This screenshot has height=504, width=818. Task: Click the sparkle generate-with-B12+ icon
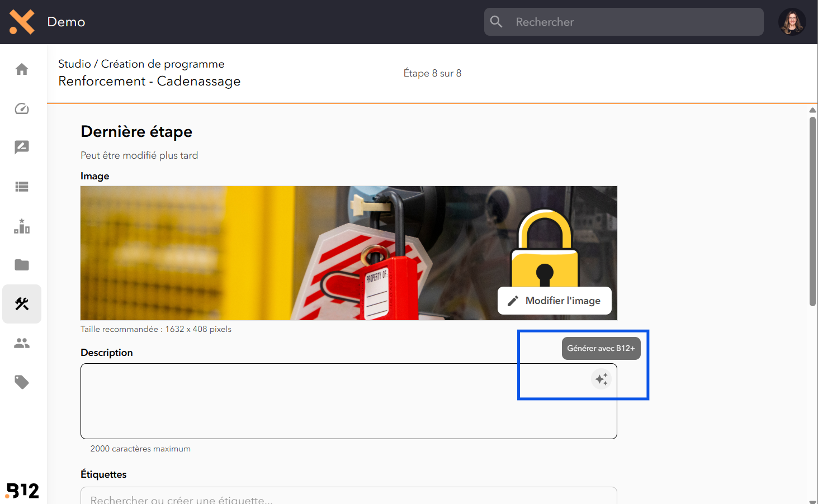(601, 379)
